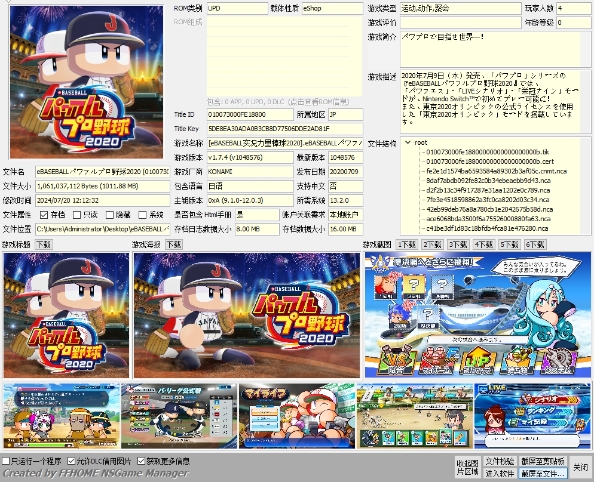Enable the 只读 read-only checkbox
The width and height of the screenshot is (594, 482).
point(77,215)
